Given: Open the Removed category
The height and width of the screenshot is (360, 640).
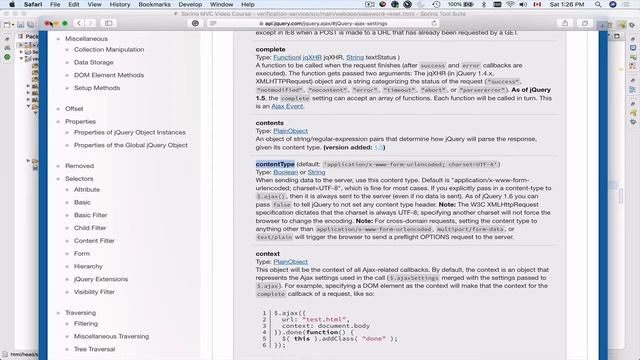Looking at the screenshot, I should point(79,166).
